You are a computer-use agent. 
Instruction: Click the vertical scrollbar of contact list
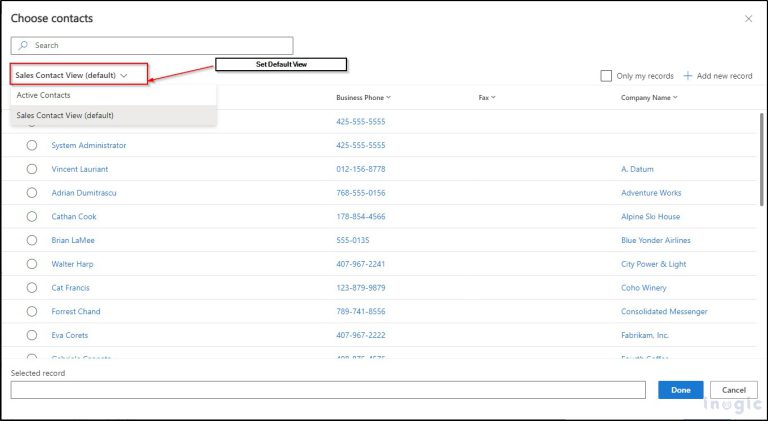(762, 159)
